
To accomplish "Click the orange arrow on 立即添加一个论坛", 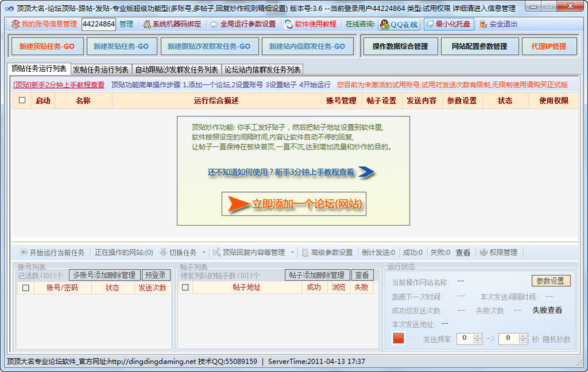I will click(239, 204).
